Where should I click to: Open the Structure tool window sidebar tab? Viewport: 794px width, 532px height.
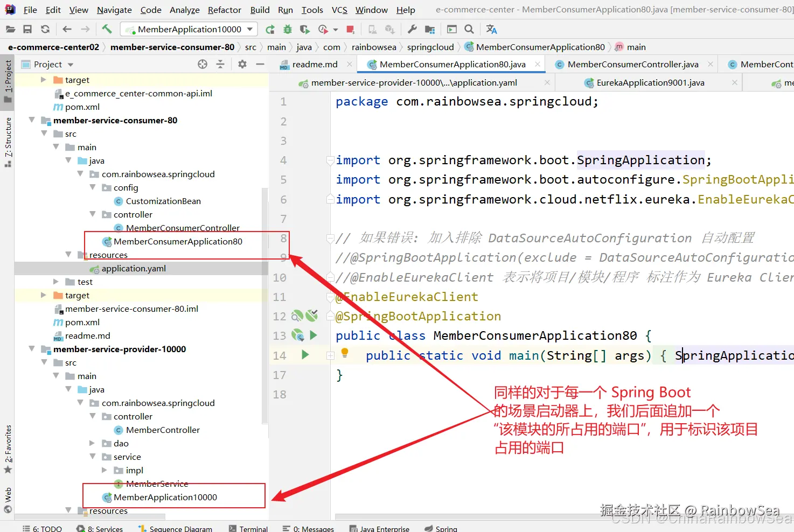click(8, 142)
